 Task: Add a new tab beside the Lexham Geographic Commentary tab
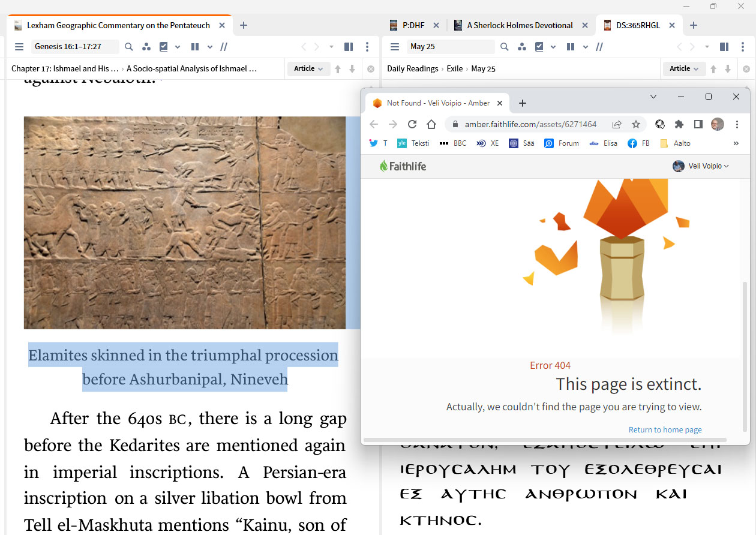click(244, 25)
